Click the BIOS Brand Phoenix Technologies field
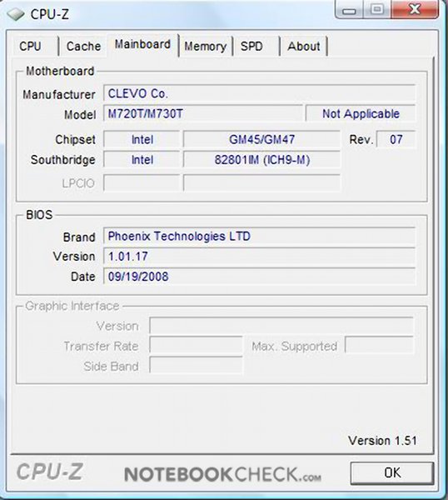 click(259, 237)
